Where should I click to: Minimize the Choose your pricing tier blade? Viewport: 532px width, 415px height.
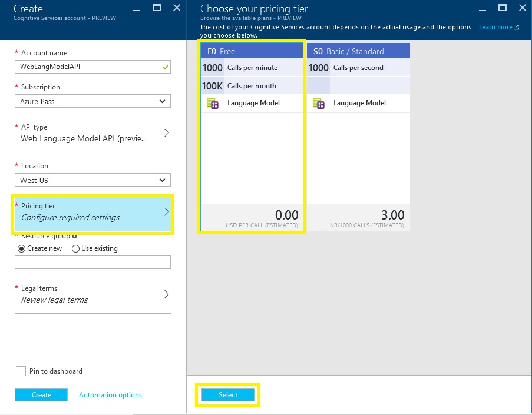pyautogui.click(x=483, y=10)
